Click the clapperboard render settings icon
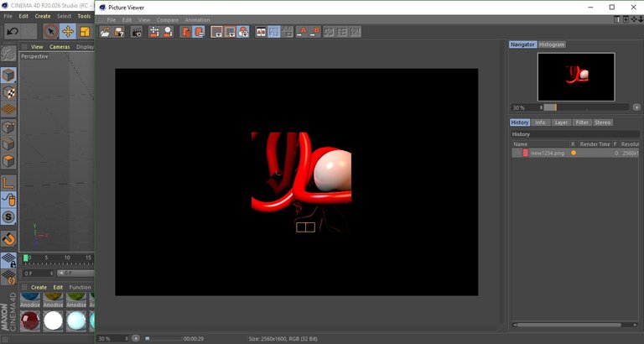 click(x=137, y=32)
